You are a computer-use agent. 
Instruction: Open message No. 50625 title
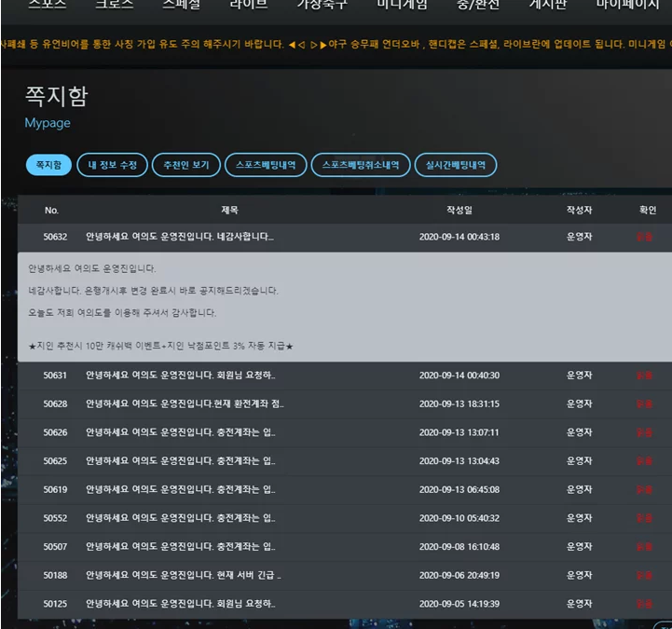click(x=180, y=461)
